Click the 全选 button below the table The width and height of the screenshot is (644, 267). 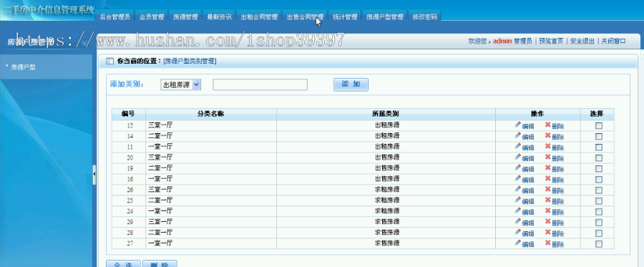coord(123,263)
